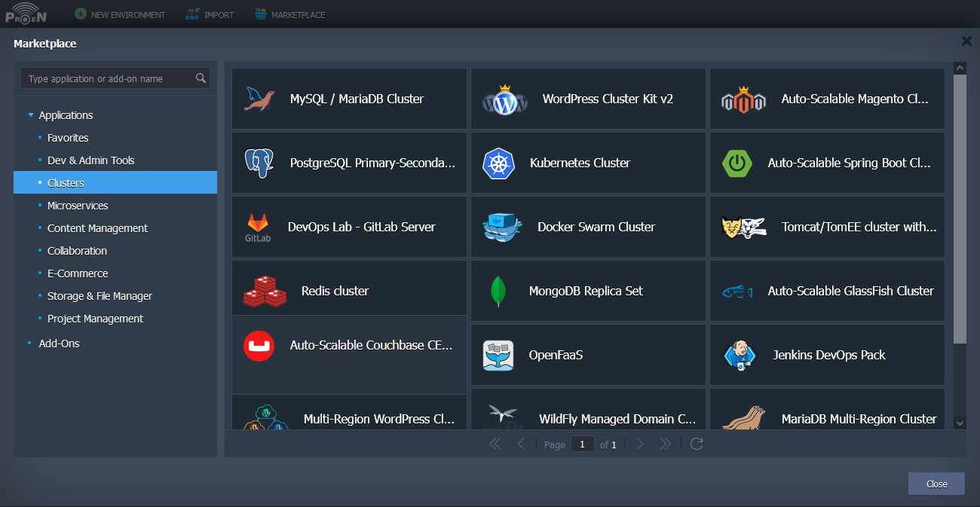Collapse the Applications tree section
Screen dimensions: 980x507
[31, 115]
